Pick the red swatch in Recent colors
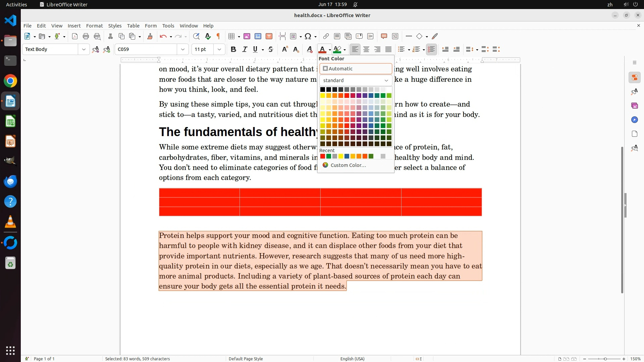This screenshot has width=644, height=362. pyautogui.click(x=323, y=157)
